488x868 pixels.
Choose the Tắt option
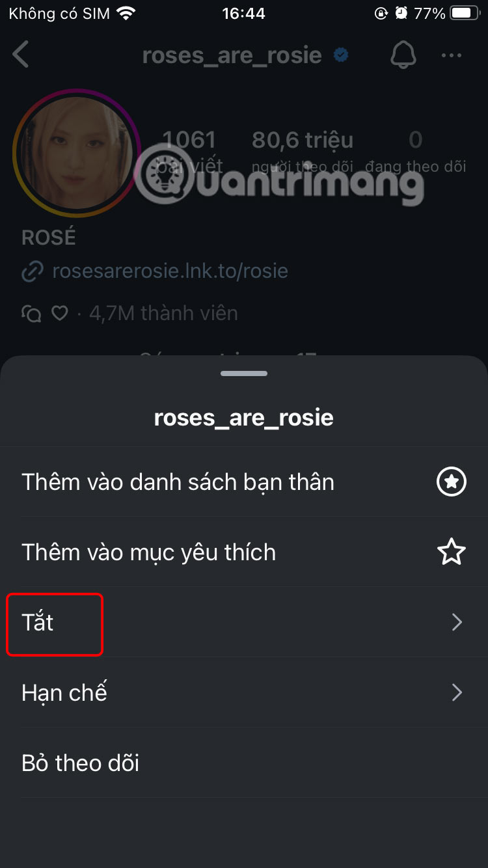(244, 623)
